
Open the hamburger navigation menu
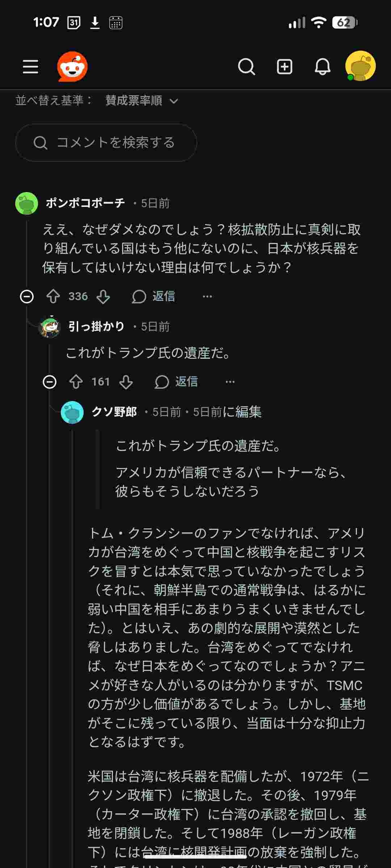pyautogui.click(x=30, y=67)
